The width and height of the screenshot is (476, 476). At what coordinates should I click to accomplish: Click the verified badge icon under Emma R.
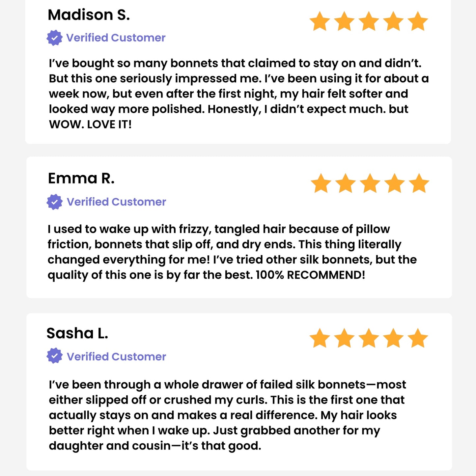coord(54,202)
